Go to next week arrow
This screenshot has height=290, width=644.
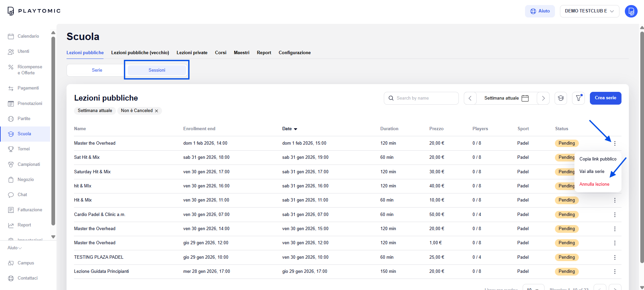coord(543,98)
